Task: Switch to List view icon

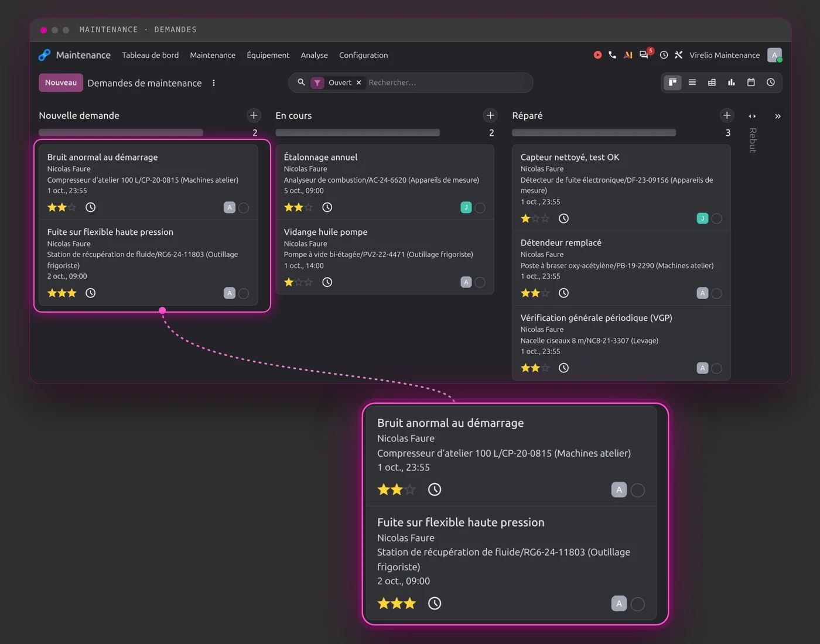Action: tap(692, 83)
